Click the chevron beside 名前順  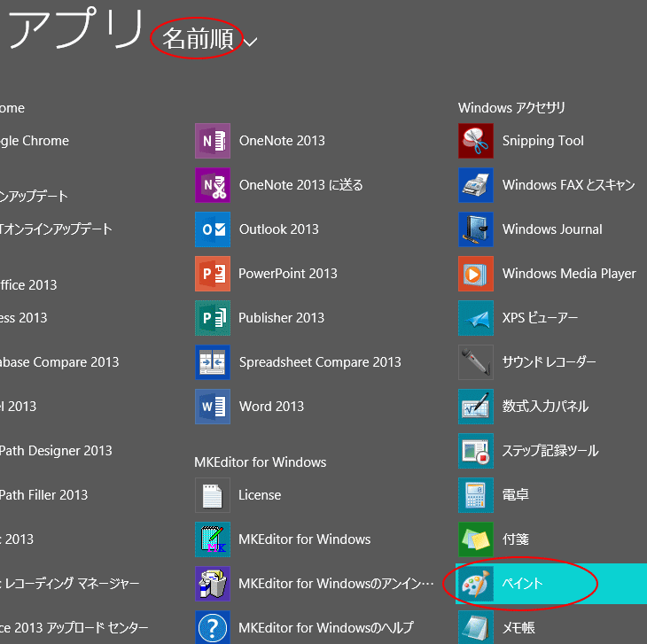pyautogui.click(x=251, y=42)
